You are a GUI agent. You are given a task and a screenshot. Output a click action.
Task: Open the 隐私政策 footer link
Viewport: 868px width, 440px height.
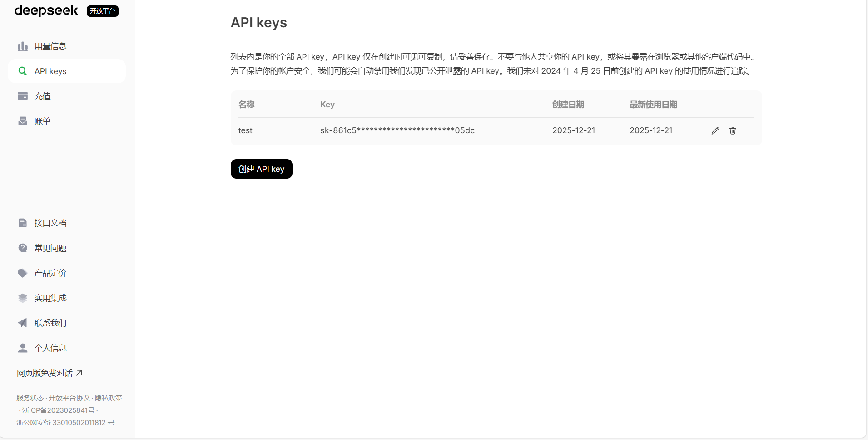click(x=109, y=398)
